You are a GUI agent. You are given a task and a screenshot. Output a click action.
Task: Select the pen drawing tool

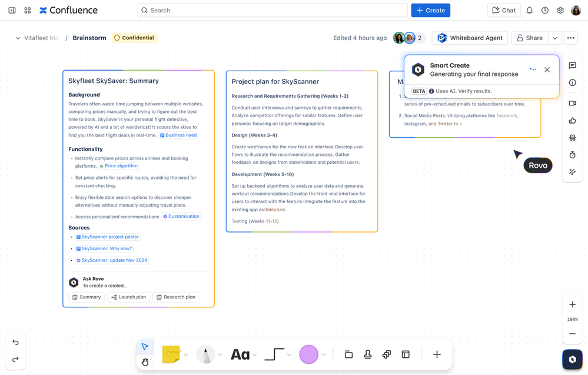205,354
